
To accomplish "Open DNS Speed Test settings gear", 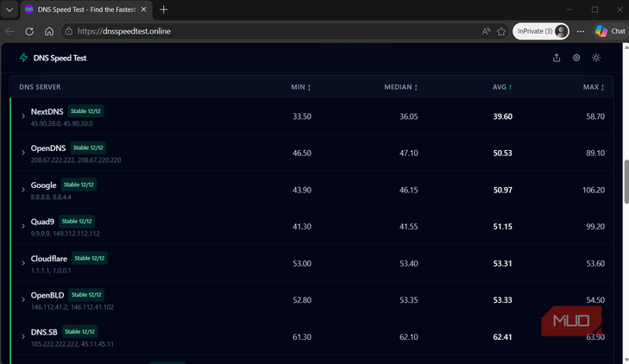I will point(576,58).
